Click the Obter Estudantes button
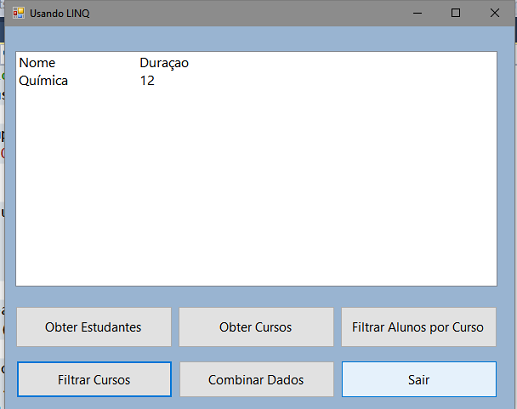This screenshot has height=409, width=517. [94, 327]
